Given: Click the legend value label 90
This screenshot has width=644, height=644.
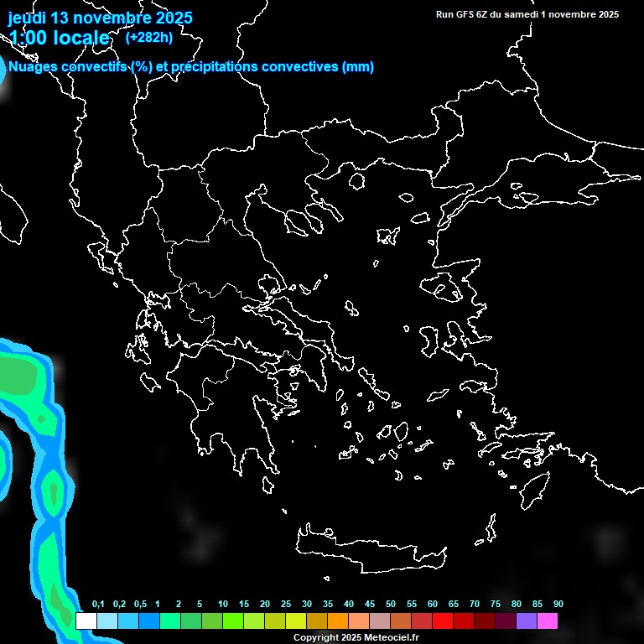Looking at the screenshot, I should (558, 605).
